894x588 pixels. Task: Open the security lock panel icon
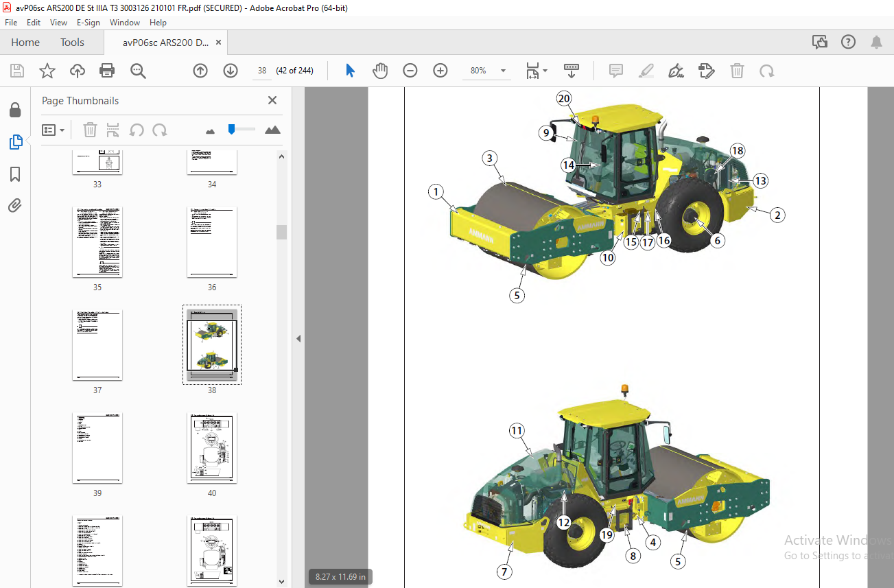15,110
